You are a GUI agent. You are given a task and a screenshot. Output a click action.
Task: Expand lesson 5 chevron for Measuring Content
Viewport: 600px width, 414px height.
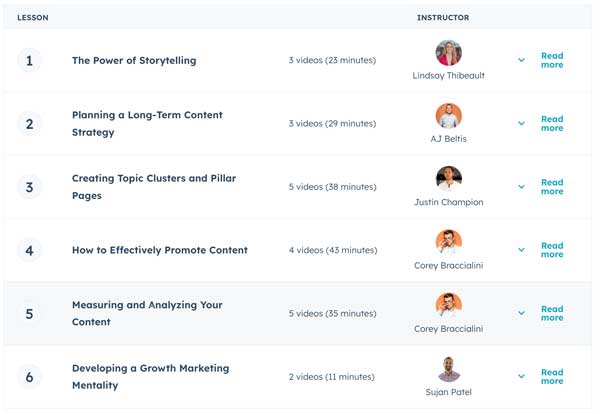tap(521, 313)
